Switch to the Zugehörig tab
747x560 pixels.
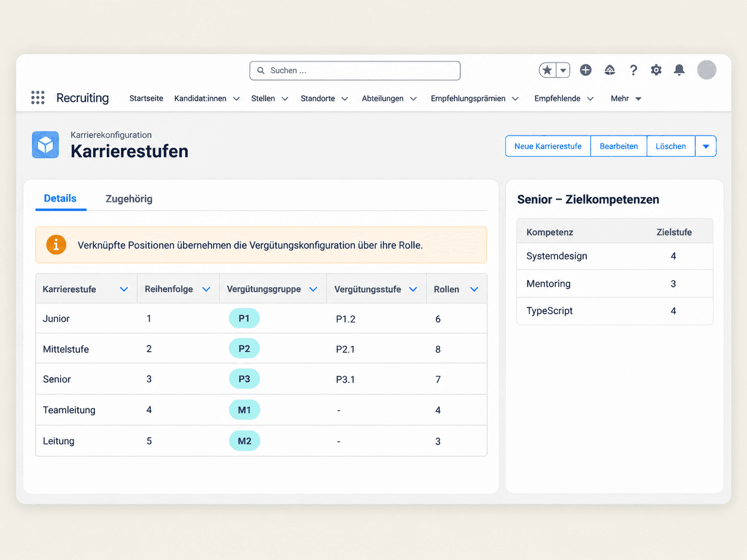tap(129, 199)
